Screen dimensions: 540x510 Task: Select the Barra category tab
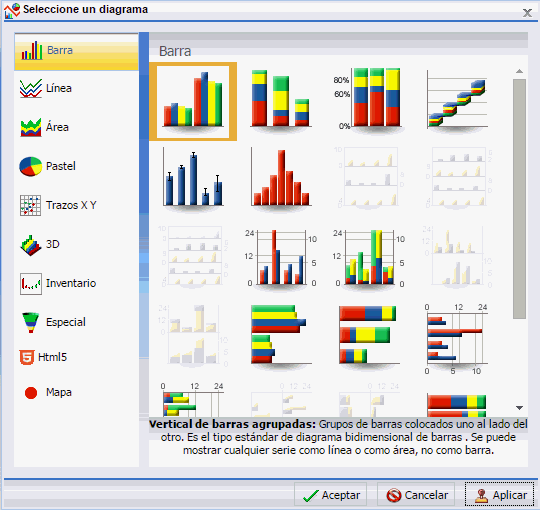point(76,52)
